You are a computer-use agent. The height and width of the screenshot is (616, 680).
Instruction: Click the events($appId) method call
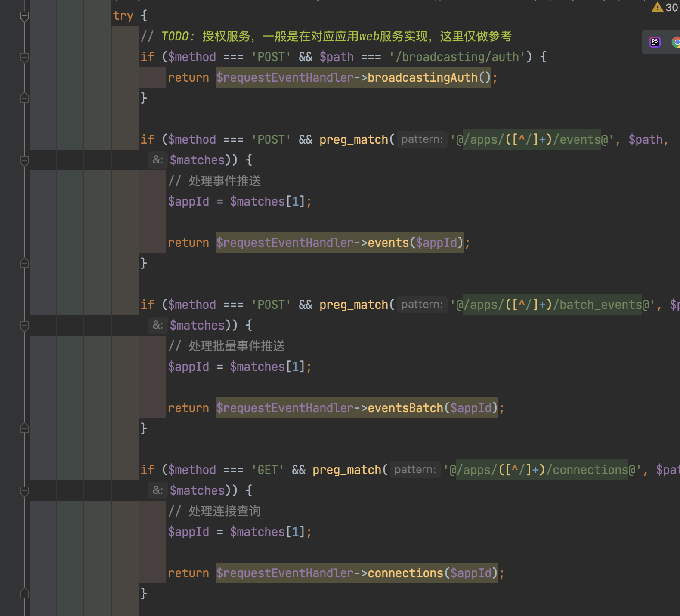coord(415,243)
